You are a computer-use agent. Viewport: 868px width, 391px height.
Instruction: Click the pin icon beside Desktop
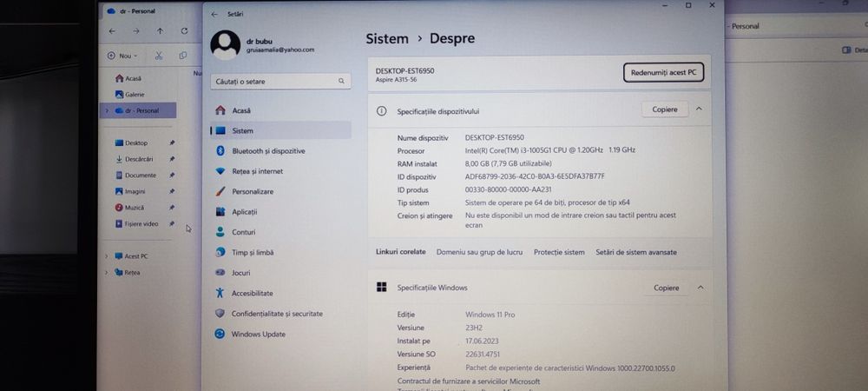tap(172, 142)
